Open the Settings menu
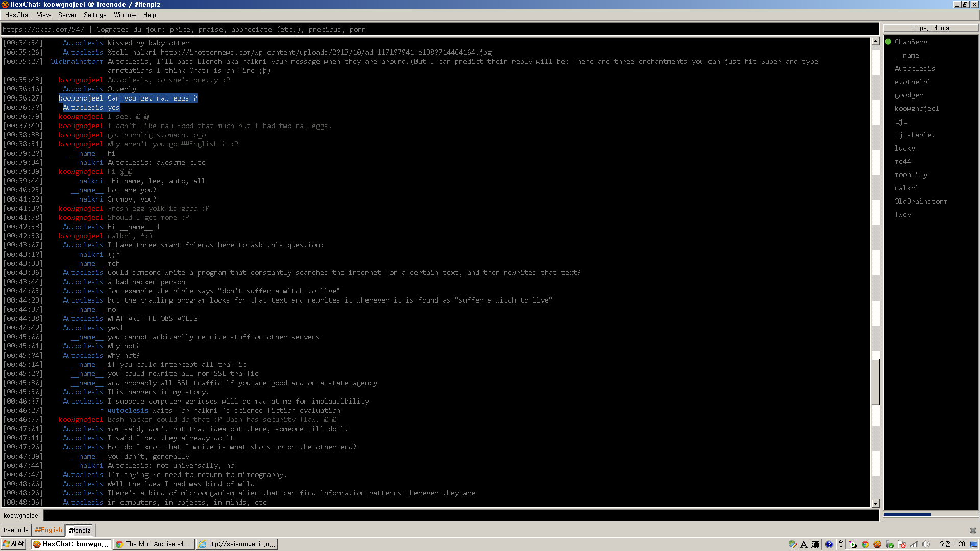Screen dimensions: 980x551 click(95, 15)
